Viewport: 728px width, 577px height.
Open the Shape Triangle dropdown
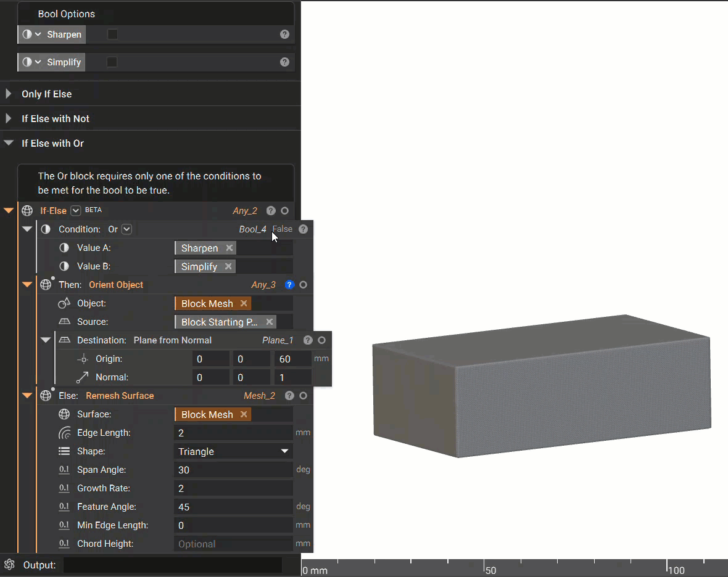[x=233, y=451]
